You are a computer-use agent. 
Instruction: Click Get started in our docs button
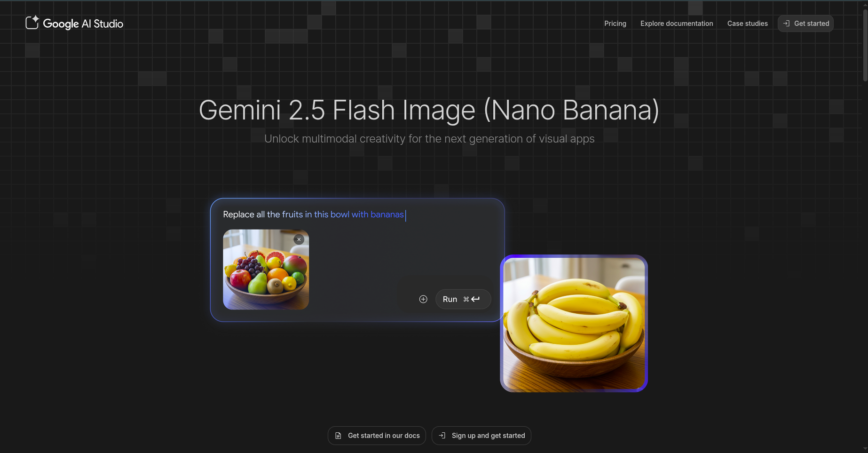[377, 436]
